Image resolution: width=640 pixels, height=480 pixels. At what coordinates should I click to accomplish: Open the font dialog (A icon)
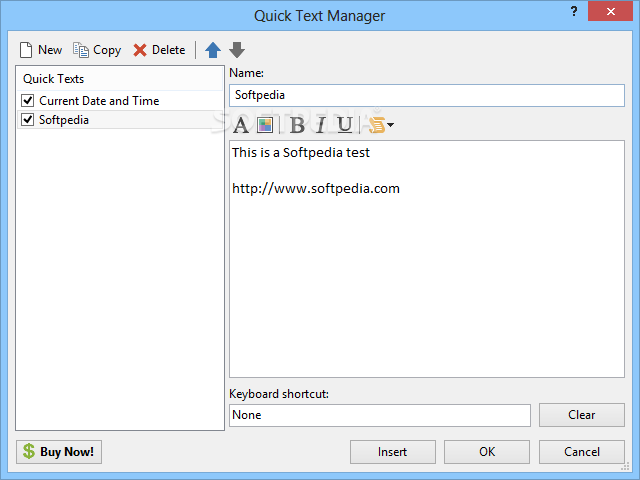(241, 125)
